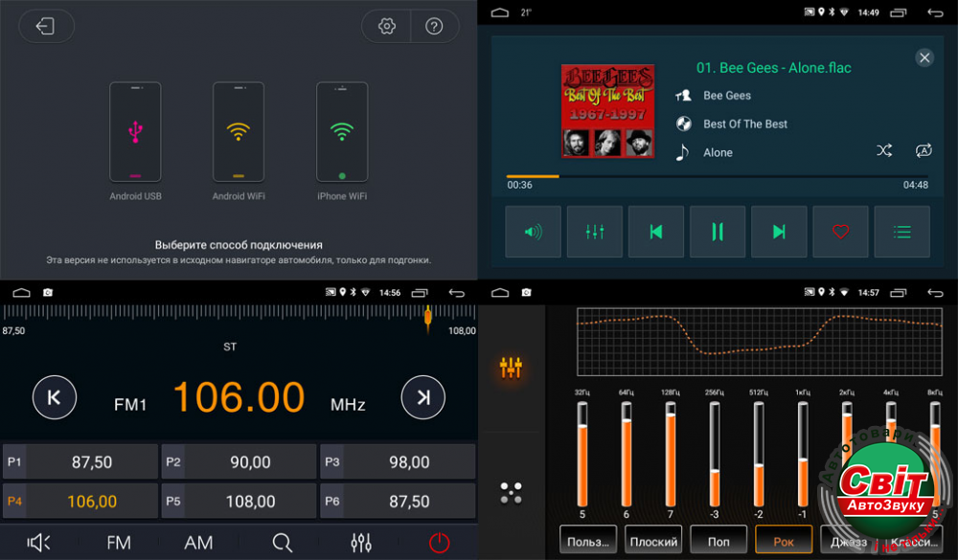Switch radio to AM band
This screenshot has width=958, height=560.
[x=198, y=543]
